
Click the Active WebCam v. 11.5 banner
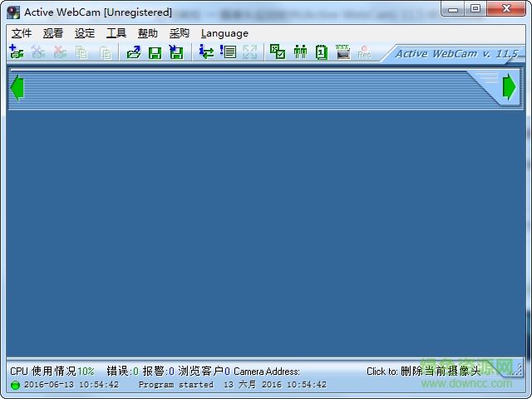[456, 53]
